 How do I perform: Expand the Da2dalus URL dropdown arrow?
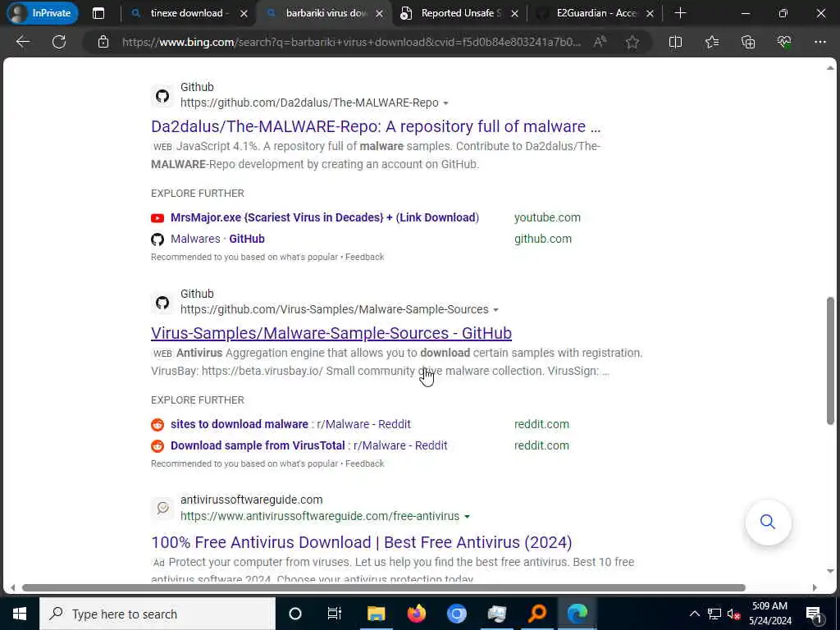pos(445,103)
